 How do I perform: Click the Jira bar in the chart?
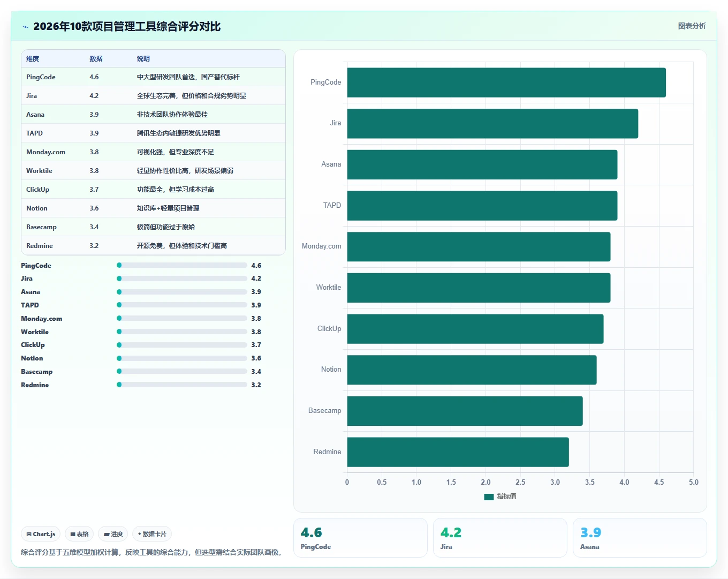[x=492, y=124]
